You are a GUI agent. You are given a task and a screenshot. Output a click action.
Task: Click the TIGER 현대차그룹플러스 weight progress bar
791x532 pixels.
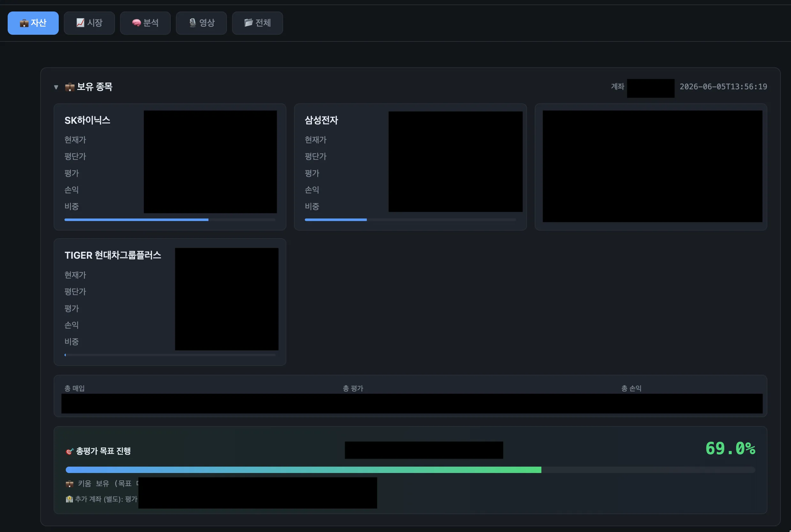[170, 355]
